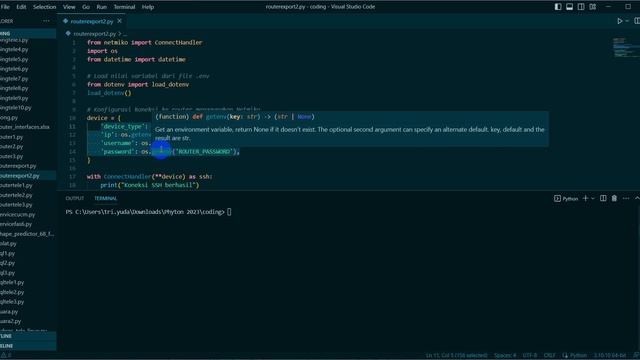Click the Ln, Col position in status bar

pos(456,356)
